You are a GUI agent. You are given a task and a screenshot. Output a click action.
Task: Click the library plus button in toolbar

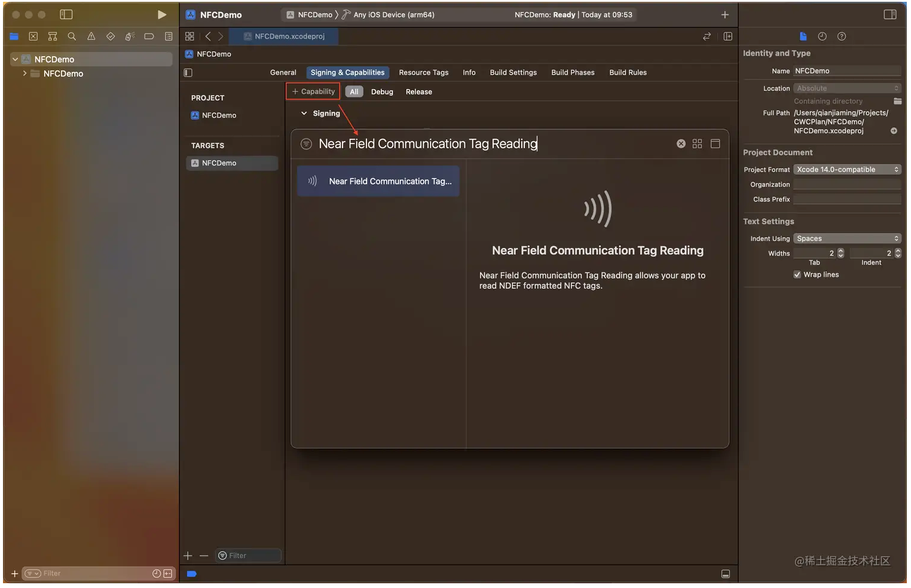point(724,14)
